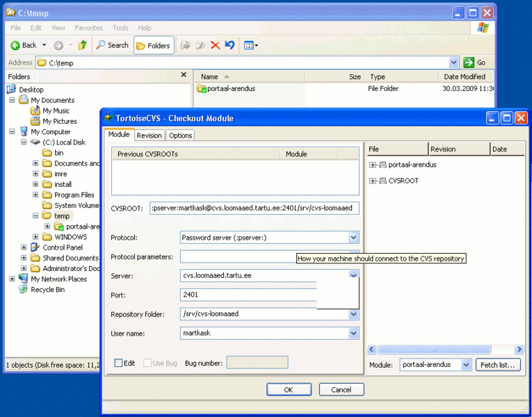The width and height of the screenshot is (532, 417).
Task: Click the Up folder icon in toolbar
Action: coord(83,45)
